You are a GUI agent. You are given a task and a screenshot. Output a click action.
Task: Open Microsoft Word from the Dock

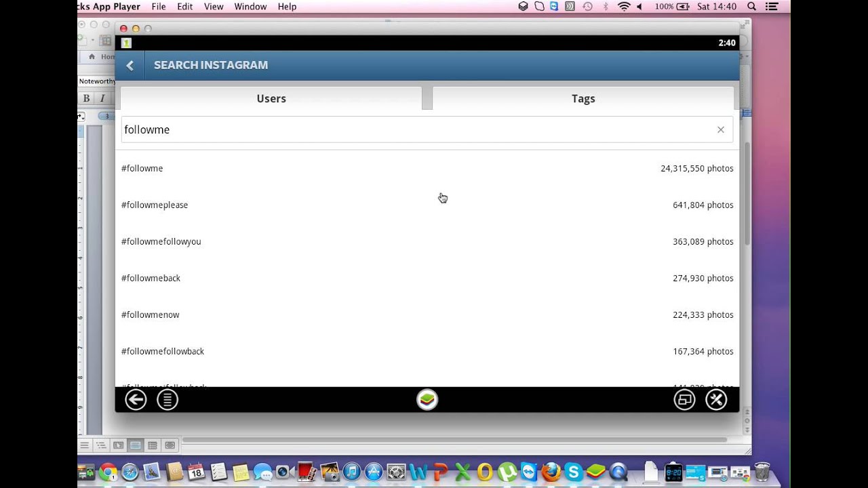418,472
